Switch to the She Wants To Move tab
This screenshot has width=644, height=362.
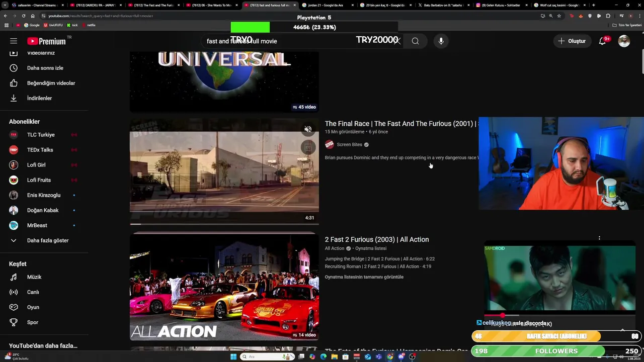click(x=211, y=5)
